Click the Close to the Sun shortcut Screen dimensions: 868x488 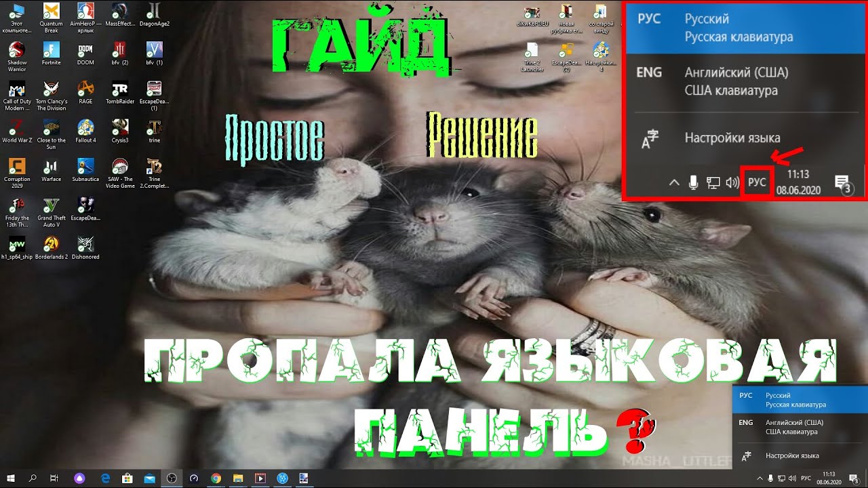point(52,135)
